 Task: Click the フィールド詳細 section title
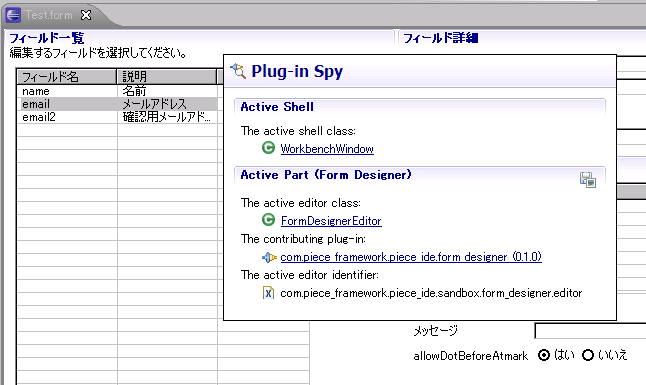point(440,38)
